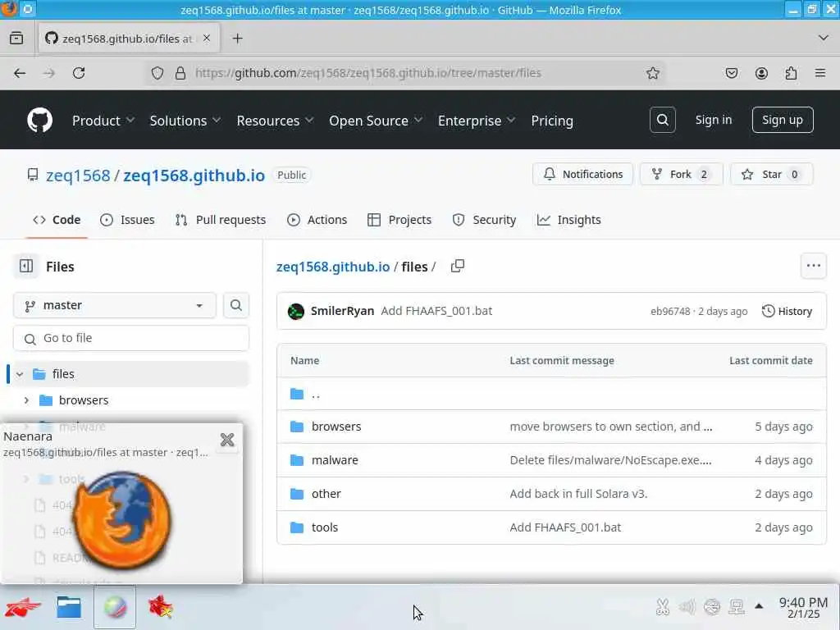
Task: Click the padlock site security icon
Action: coord(180,73)
